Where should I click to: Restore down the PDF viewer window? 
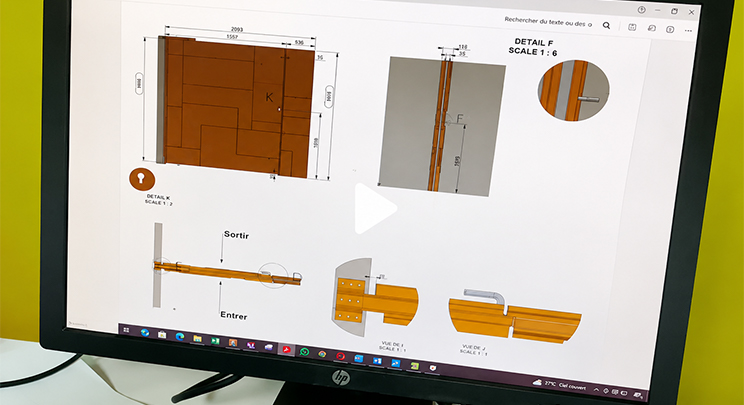(674, 11)
